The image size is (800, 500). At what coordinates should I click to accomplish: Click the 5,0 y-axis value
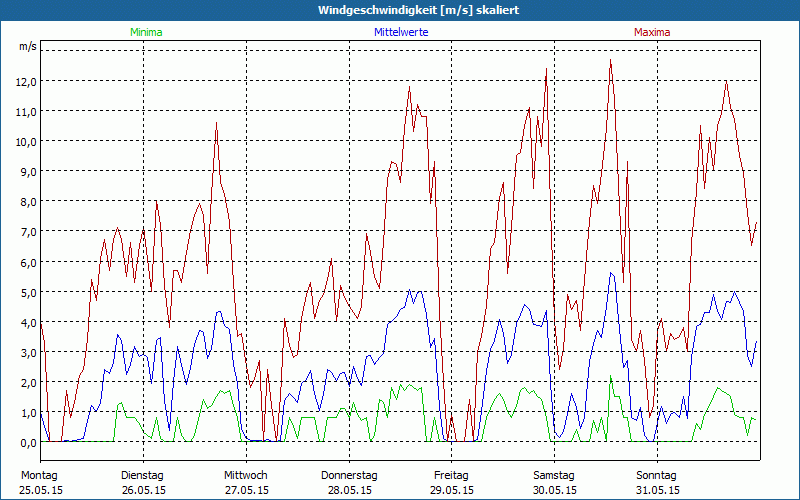28,292
